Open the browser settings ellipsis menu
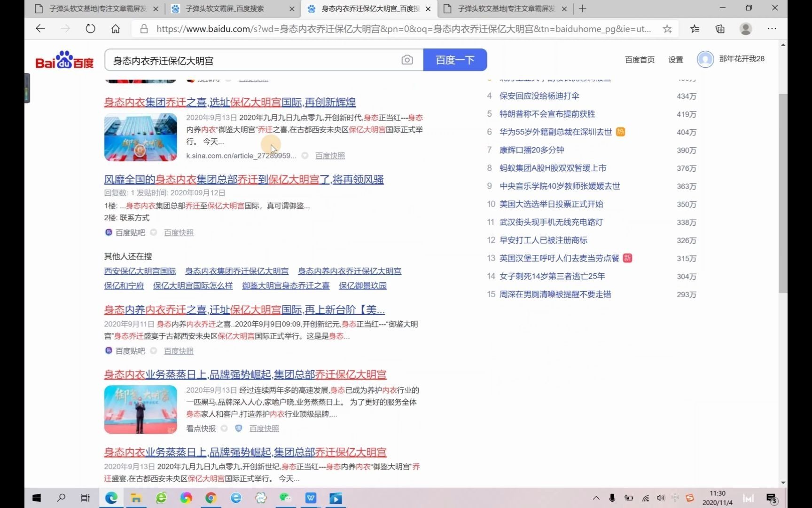Screen dimensions: 812x508 click(772, 29)
